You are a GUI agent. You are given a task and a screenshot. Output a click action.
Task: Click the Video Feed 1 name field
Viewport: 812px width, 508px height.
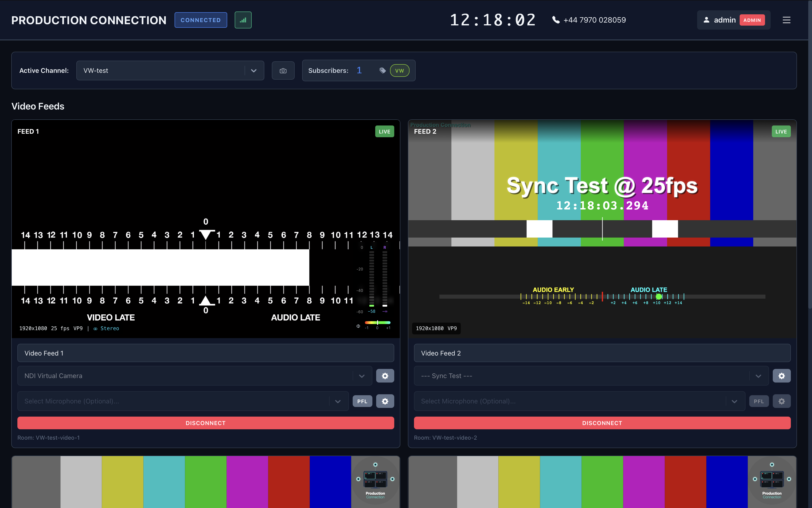click(205, 353)
